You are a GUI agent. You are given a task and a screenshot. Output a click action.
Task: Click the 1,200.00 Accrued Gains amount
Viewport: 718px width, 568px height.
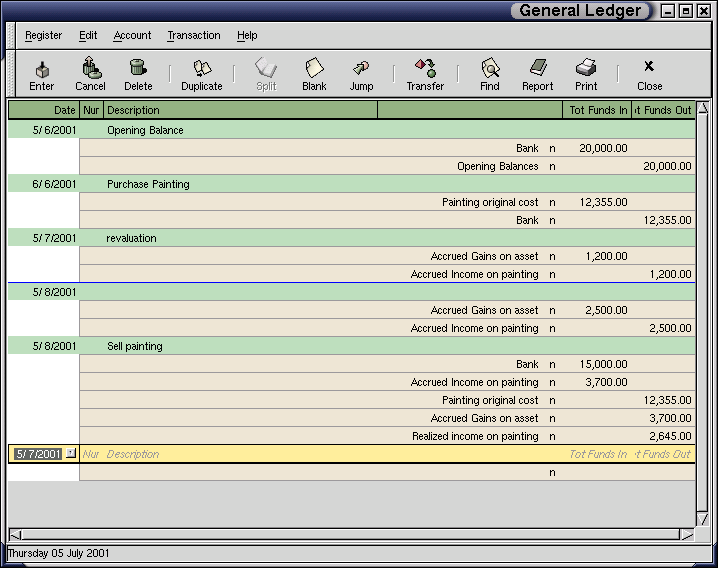tap(606, 257)
